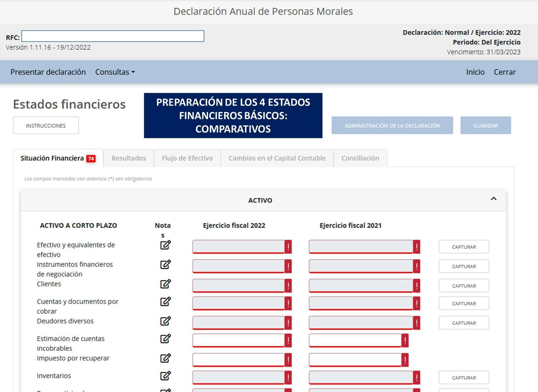
Task: Click 2022 error indicator for Estimación de cuentas incobrables
Action: (288, 340)
